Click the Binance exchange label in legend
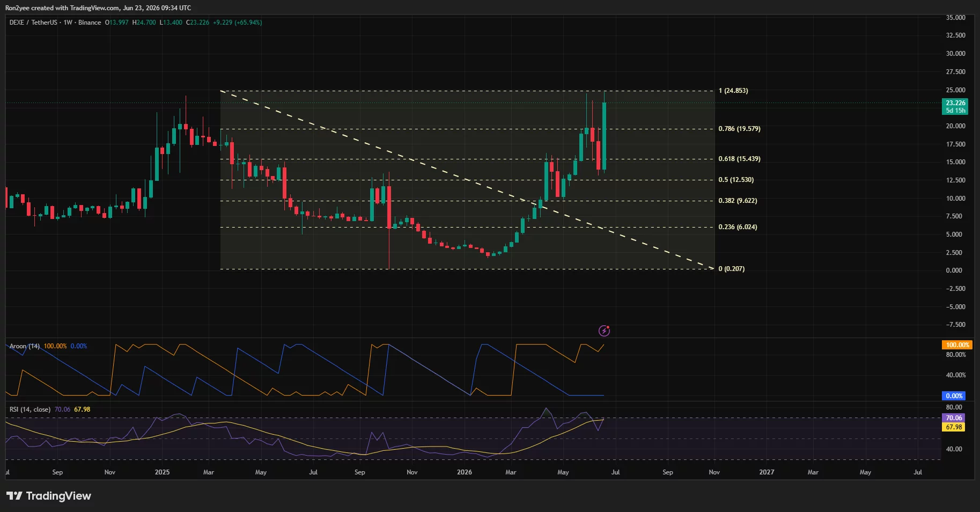 coord(90,23)
